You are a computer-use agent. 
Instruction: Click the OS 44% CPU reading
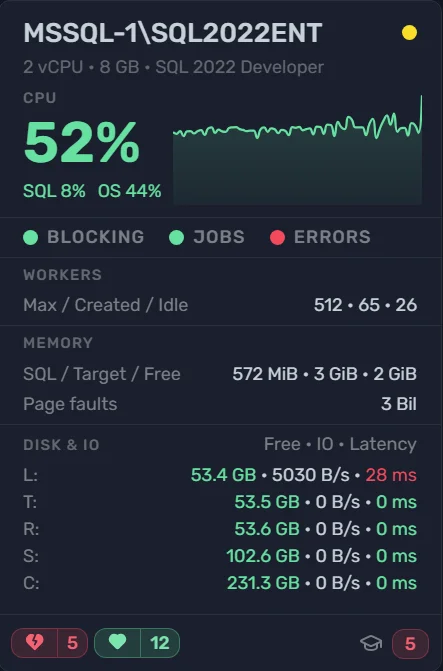tap(130, 191)
